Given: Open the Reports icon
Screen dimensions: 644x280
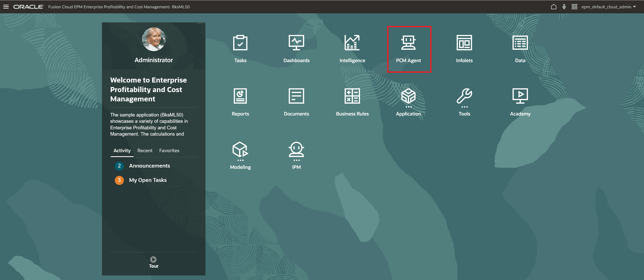Looking at the screenshot, I should pos(240,96).
